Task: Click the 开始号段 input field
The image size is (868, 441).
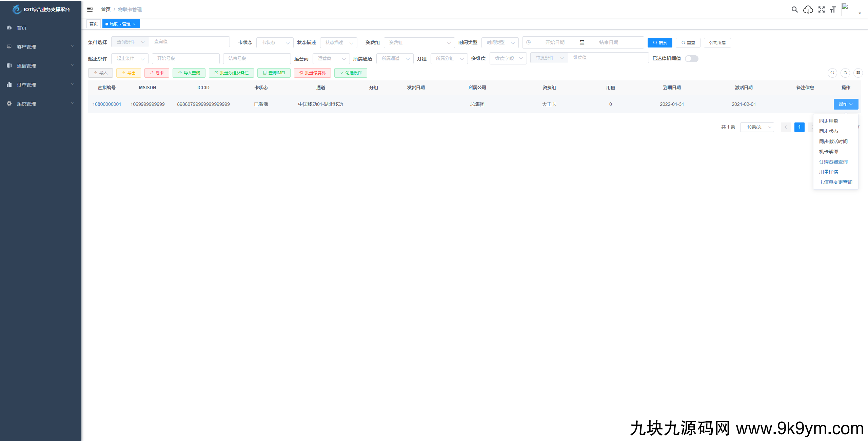Action: tap(185, 59)
